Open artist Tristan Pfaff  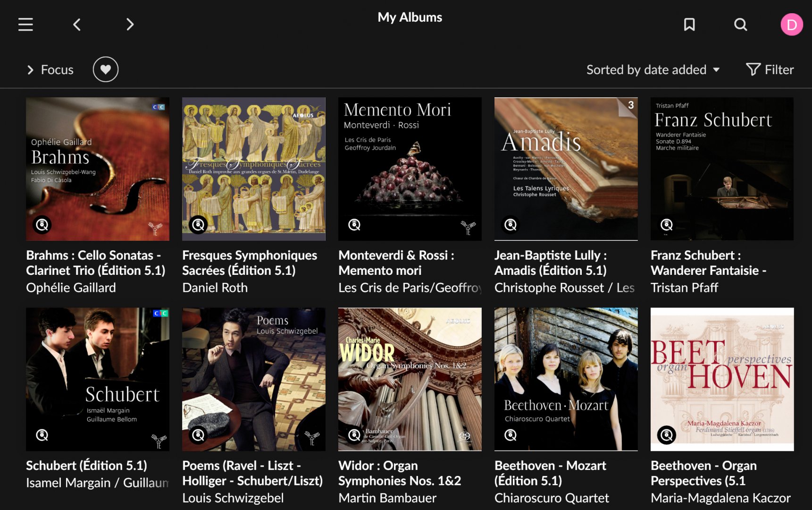[684, 288]
